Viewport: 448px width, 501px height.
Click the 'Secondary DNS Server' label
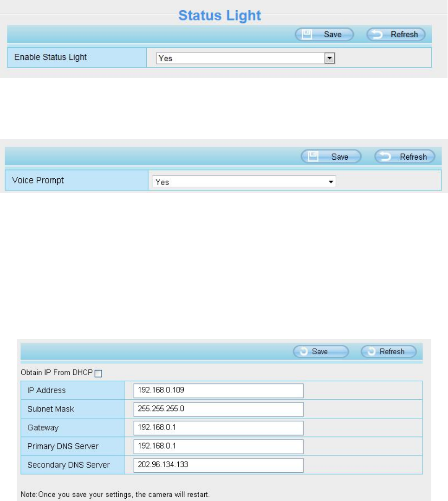point(68,465)
